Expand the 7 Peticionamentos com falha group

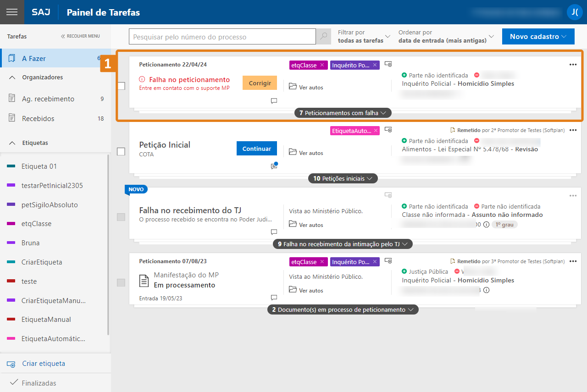pyautogui.click(x=343, y=113)
